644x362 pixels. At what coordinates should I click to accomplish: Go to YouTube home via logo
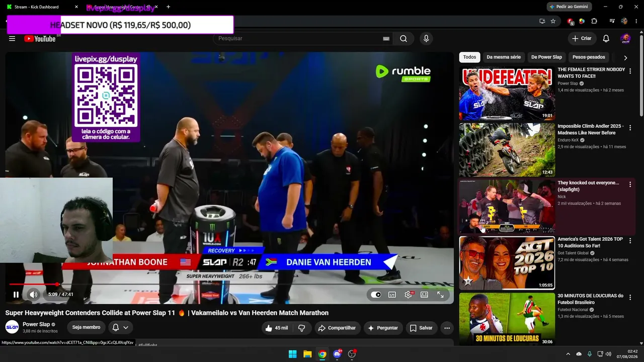(40, 39)
